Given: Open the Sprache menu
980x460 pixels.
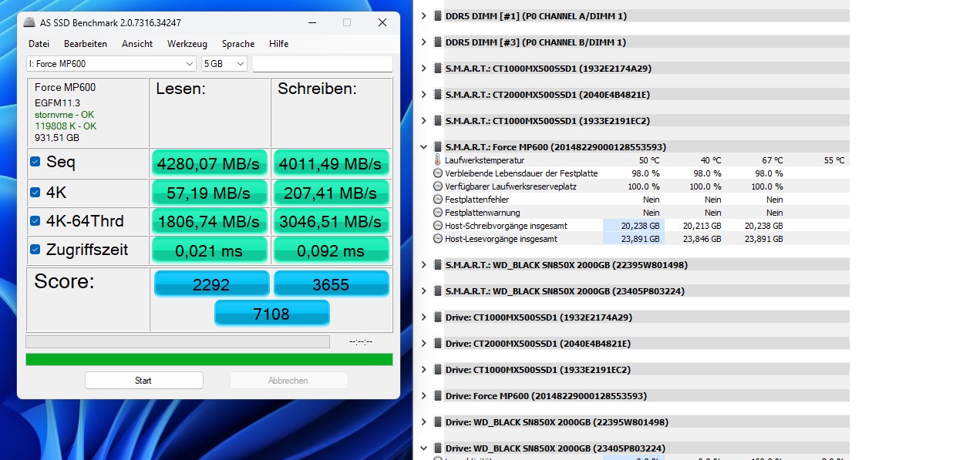Looking at the screenshot, I should click(x=237, y=44).
